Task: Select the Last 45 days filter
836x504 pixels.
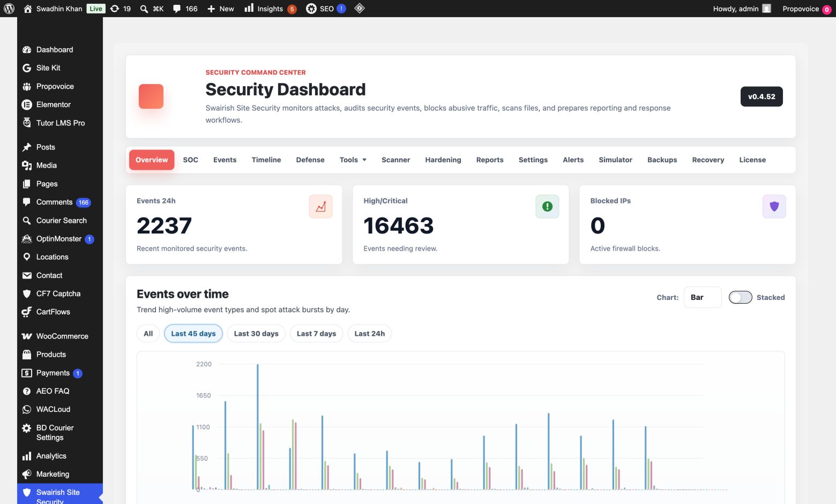Action: coord(193,334)
